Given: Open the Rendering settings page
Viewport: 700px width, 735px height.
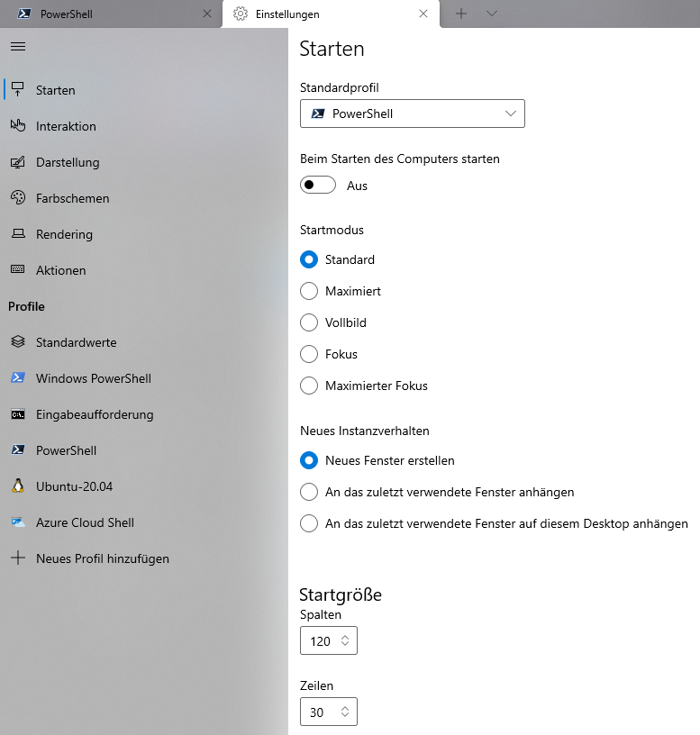Looking at the screenshot, I should 144,234.
